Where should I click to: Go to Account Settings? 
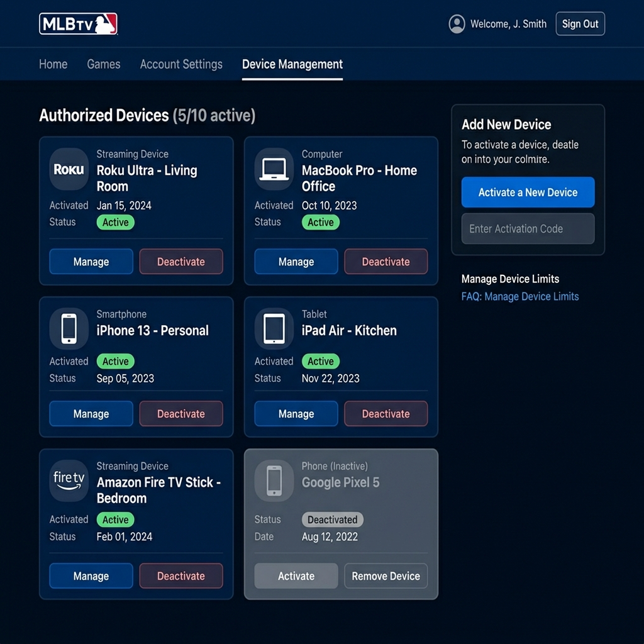tap(181, 64)
